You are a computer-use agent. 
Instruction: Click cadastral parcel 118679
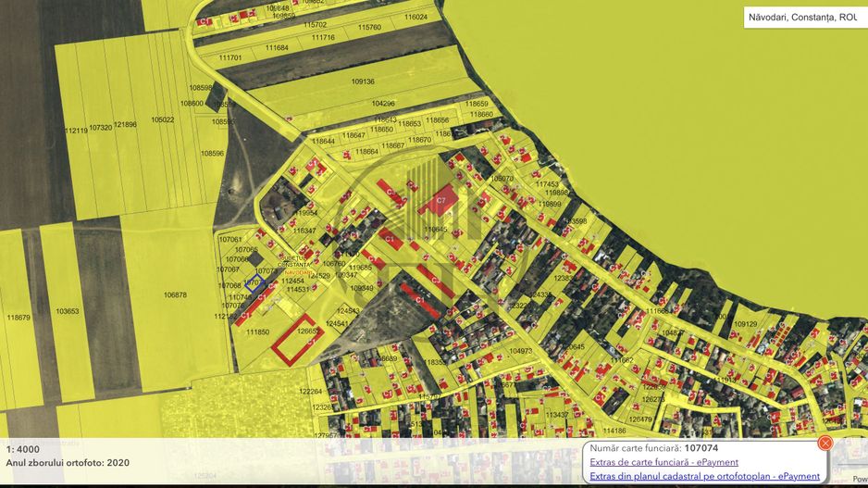pyautogui.click(x=19, y=318)
